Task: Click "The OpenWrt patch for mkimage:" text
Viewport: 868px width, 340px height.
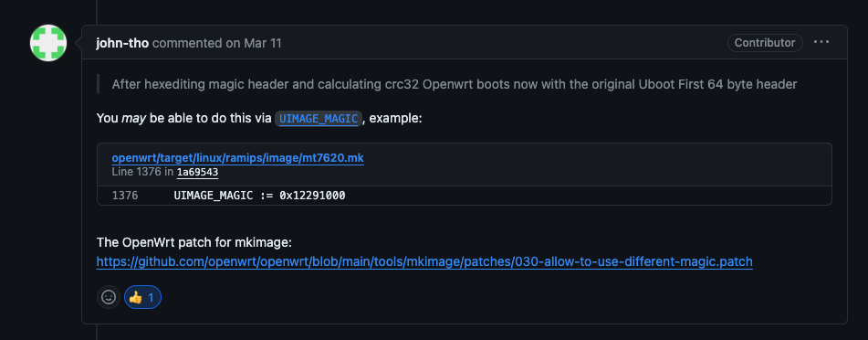Action: pos(194,242)
